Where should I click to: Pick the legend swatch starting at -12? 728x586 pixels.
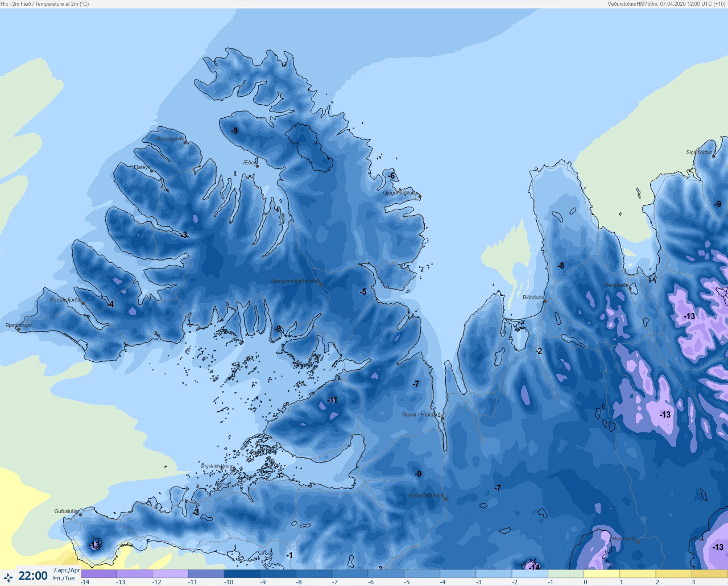(x=170, y=574)
